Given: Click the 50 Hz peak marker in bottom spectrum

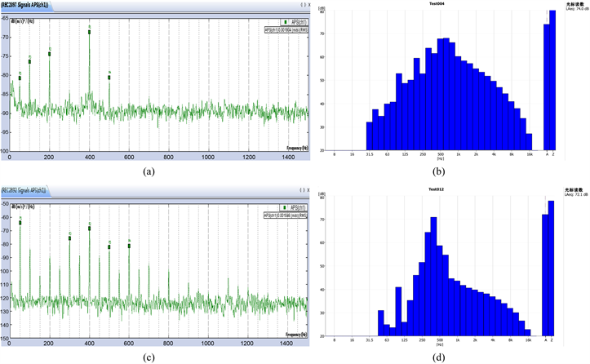Looking at the screenshot, I should [x=20, y=222].
